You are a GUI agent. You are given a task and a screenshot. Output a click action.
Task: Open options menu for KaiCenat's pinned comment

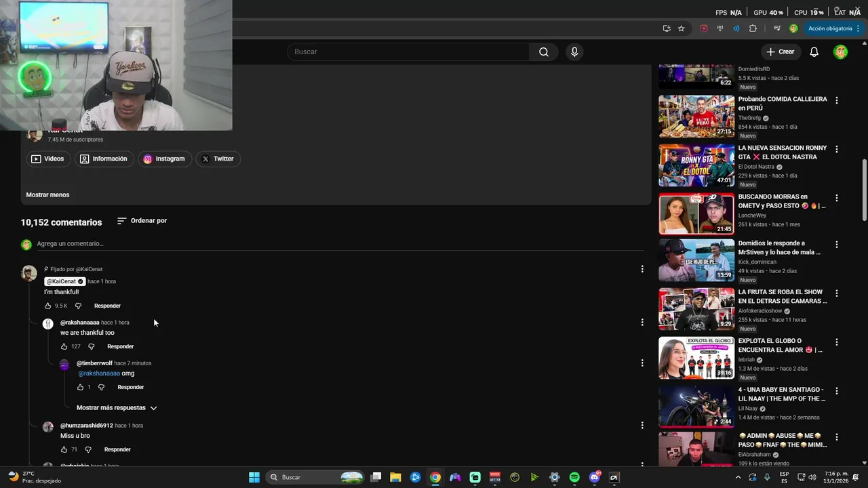(x=642, y=269)
